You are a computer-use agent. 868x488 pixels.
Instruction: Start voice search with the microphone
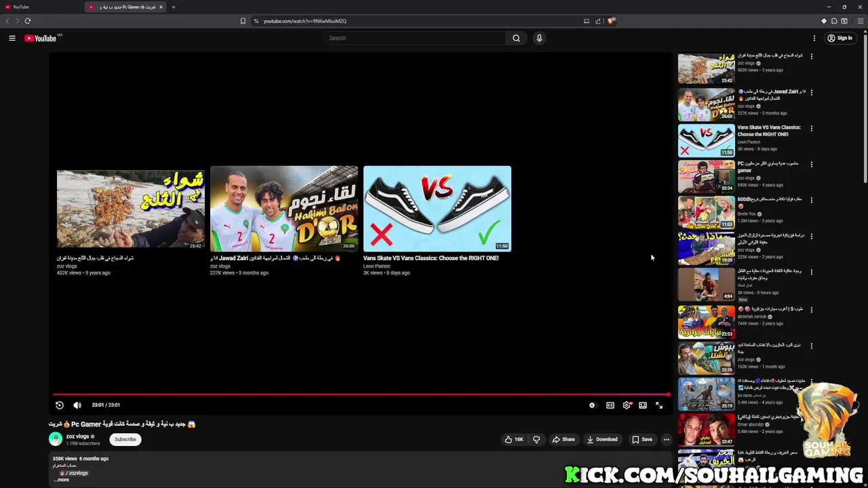click(x=539, y=38)
